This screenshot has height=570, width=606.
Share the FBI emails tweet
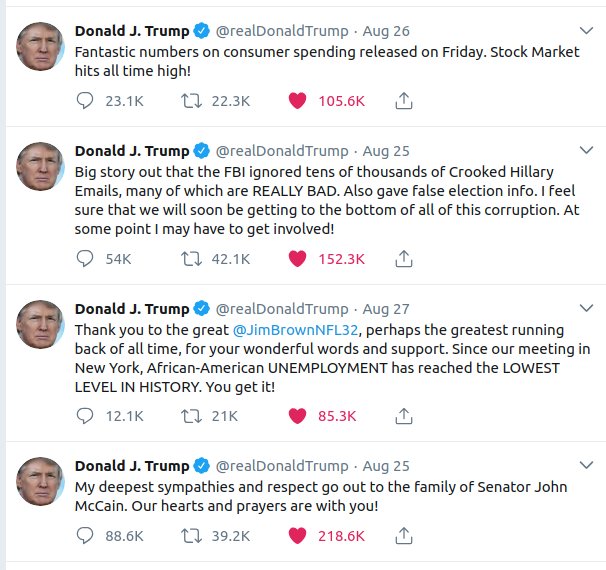[404, 258]
